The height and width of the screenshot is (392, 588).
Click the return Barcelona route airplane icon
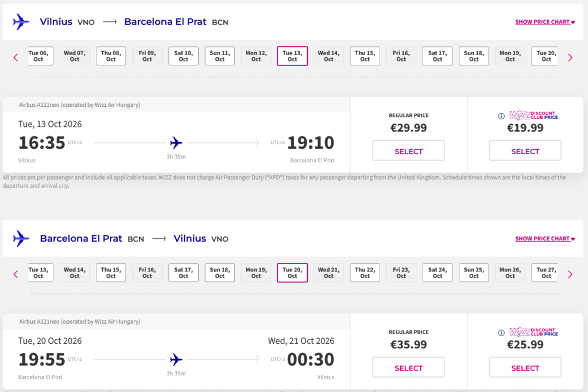pos(21,238)
